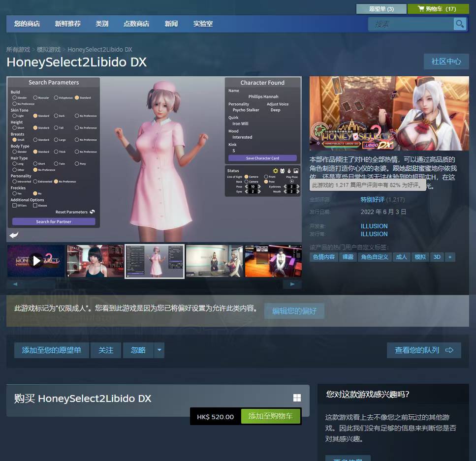This screenshot has width=476, height=461.
Task: Open 您的商店 menu
Action: (27, 24)
